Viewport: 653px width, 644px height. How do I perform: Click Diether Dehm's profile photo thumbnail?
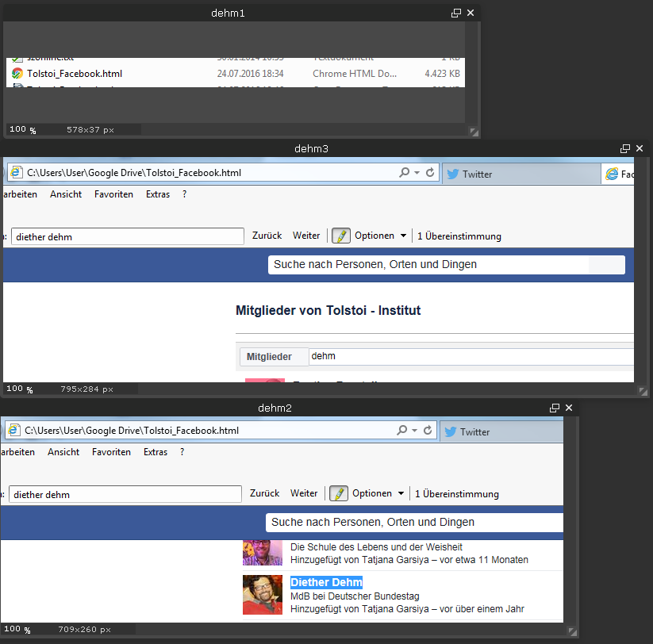click(263, 595)
